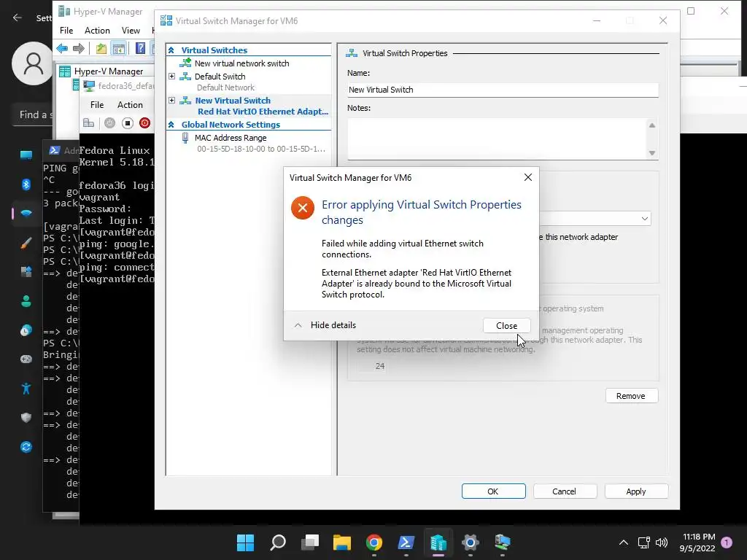This screenshot has width=747, height=560.
Task: Click the greyed Start VM power icon
Action: [109, 122]
